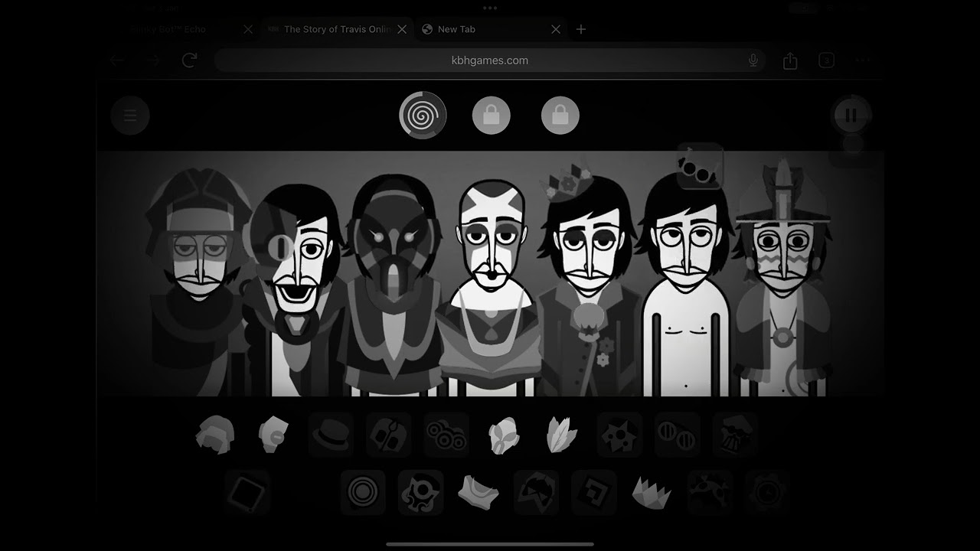
Task: Close the Bot™ Echo tab
Action: click(x=248, y=29)
